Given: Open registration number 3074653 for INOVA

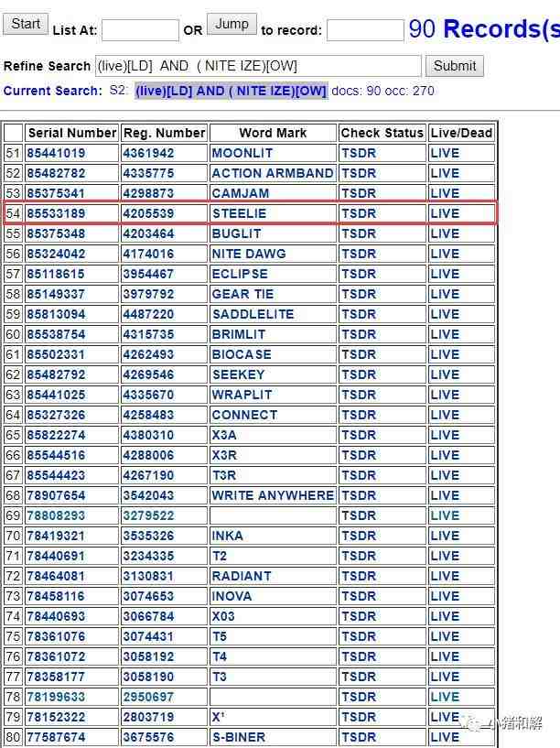Looking at the screenshot, I should click(x=148, y=596).
